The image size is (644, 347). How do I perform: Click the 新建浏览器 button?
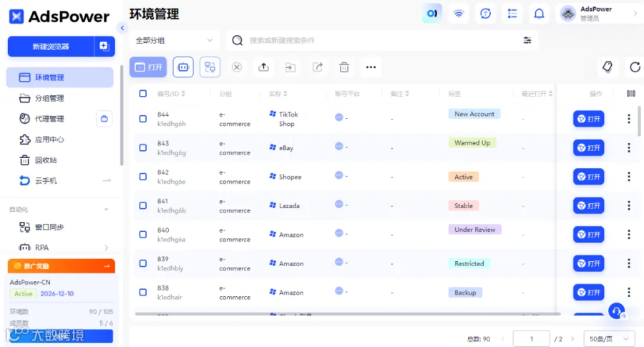pos(51,47)
